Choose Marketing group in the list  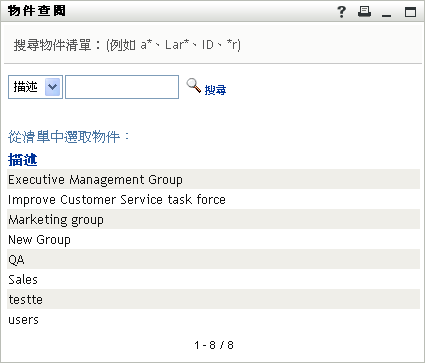coord(213,219)
